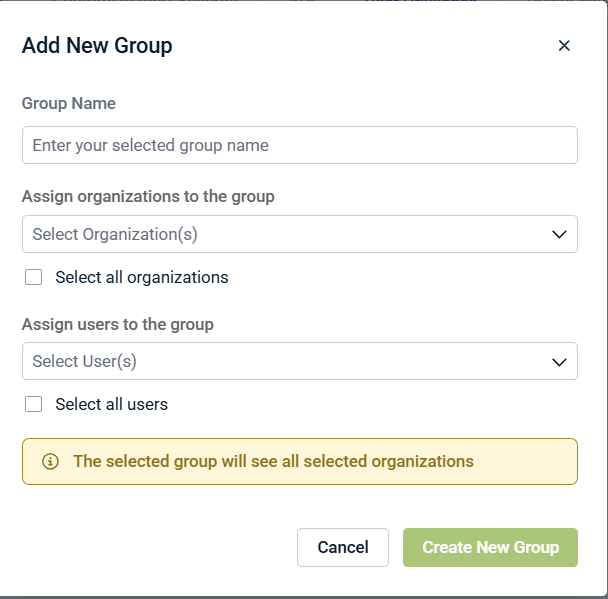The height and width of the screenshot is (599, 608).
Task: Click the "Select User(s)" placeholder text
Action: point(85,361)
